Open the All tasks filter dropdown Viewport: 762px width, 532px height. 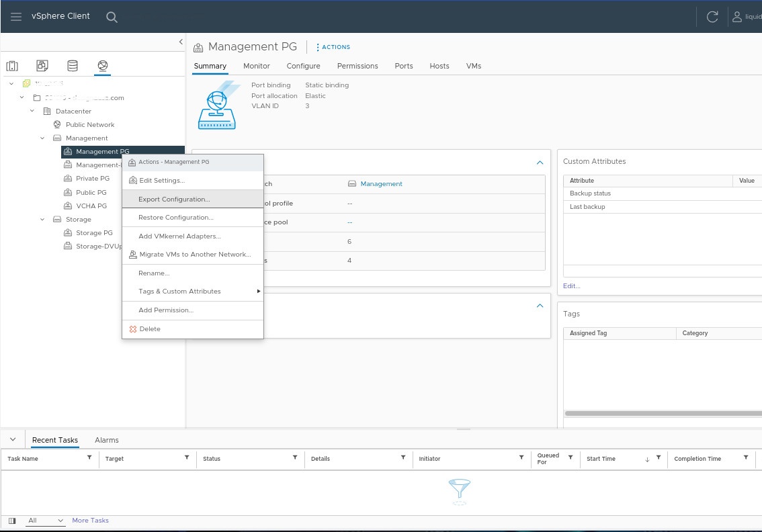tap(45, 521)
